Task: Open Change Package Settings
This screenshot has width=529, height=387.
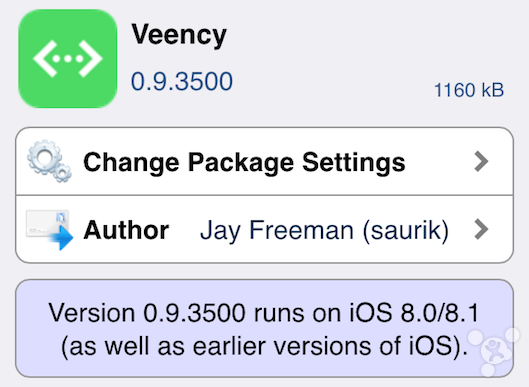Action: 264,162
